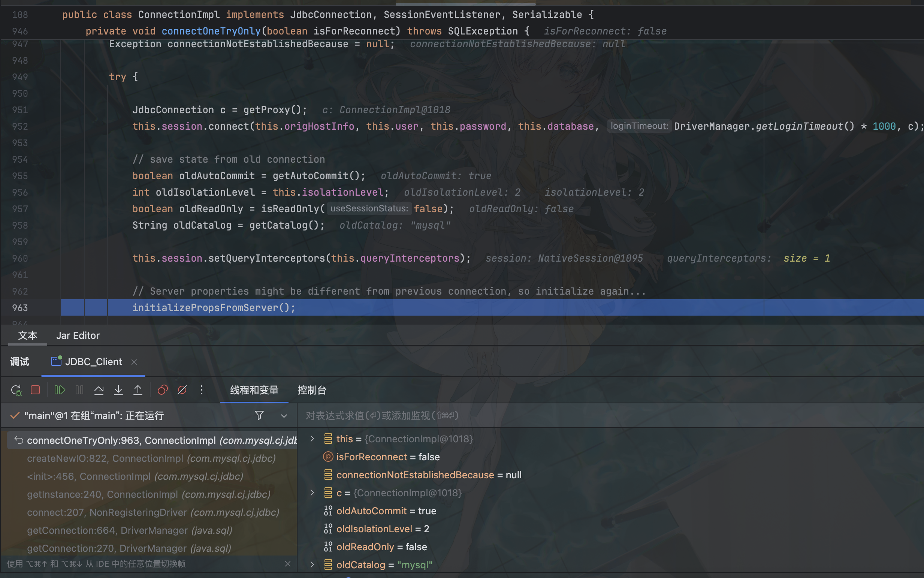Open the thread selector dropdown arrow

[x=284, y=416]
